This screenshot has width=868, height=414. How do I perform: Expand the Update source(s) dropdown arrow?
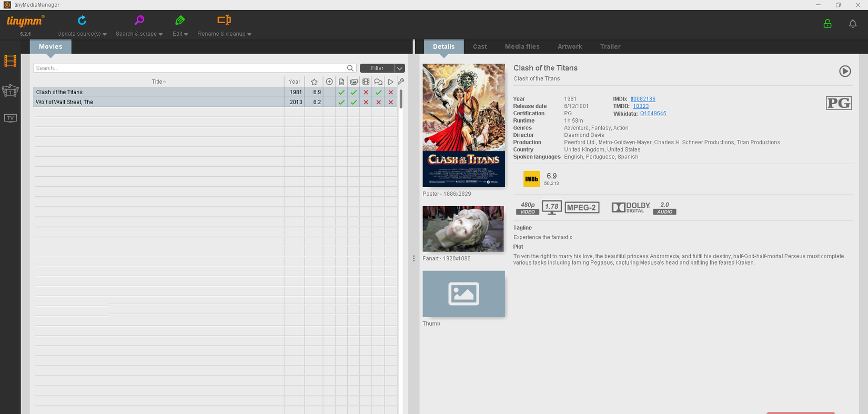(105, 34)
